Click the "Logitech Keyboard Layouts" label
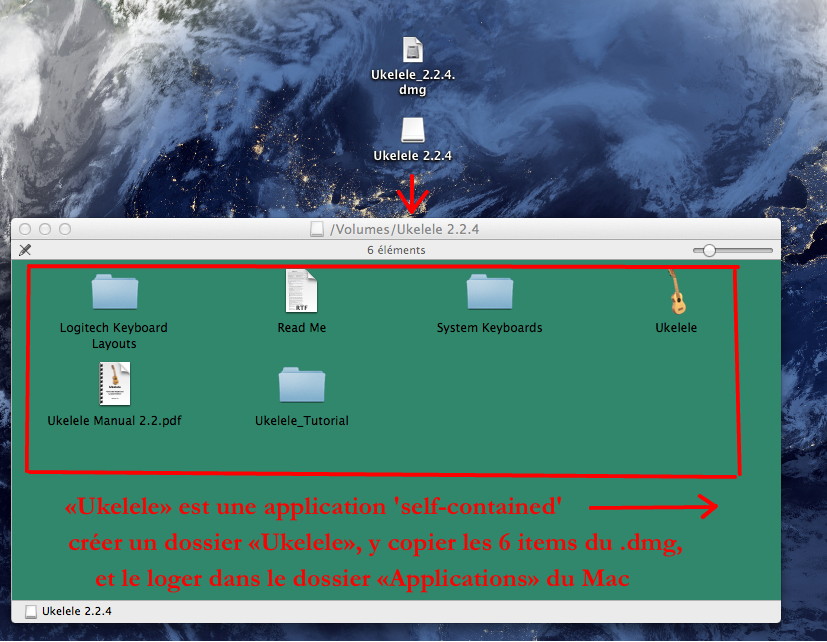 [x=114, y=336]
